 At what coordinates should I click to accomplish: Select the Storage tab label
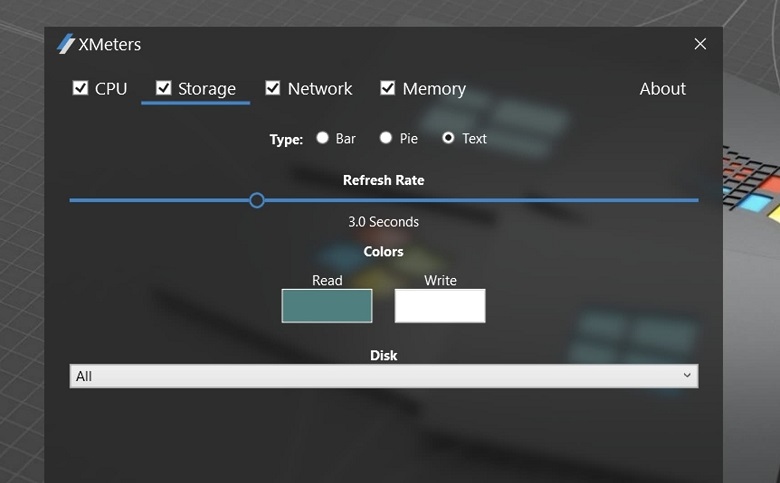tap(207, 89)
